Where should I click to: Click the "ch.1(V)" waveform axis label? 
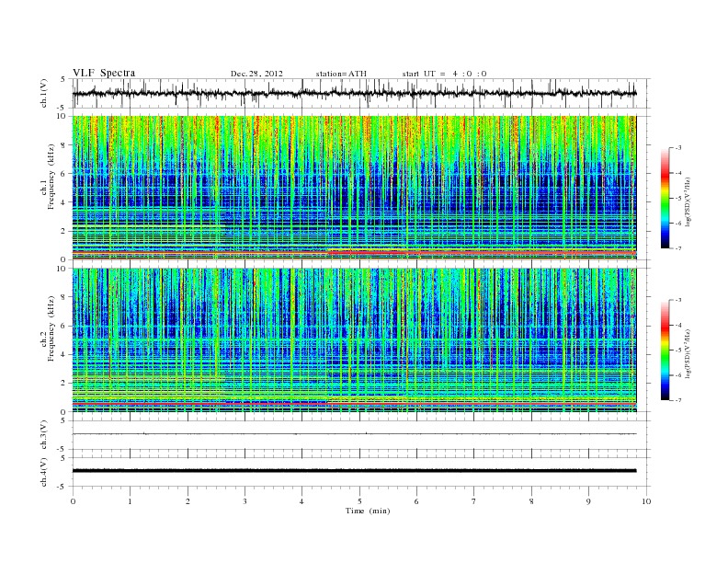pos(44,93)
